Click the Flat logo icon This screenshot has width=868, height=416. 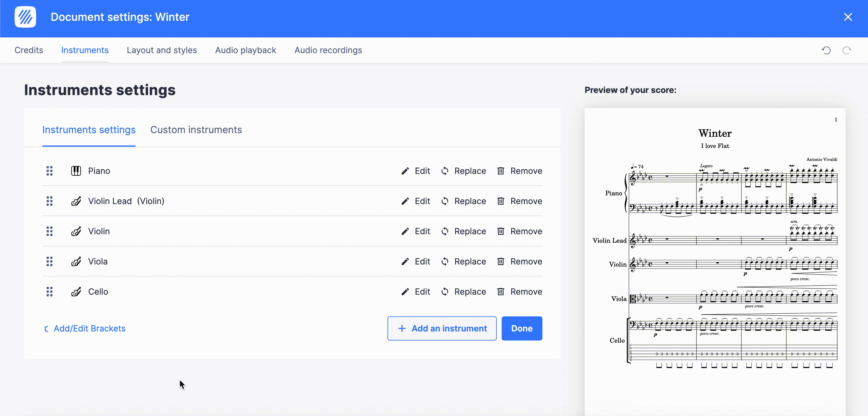coord(25,17)
